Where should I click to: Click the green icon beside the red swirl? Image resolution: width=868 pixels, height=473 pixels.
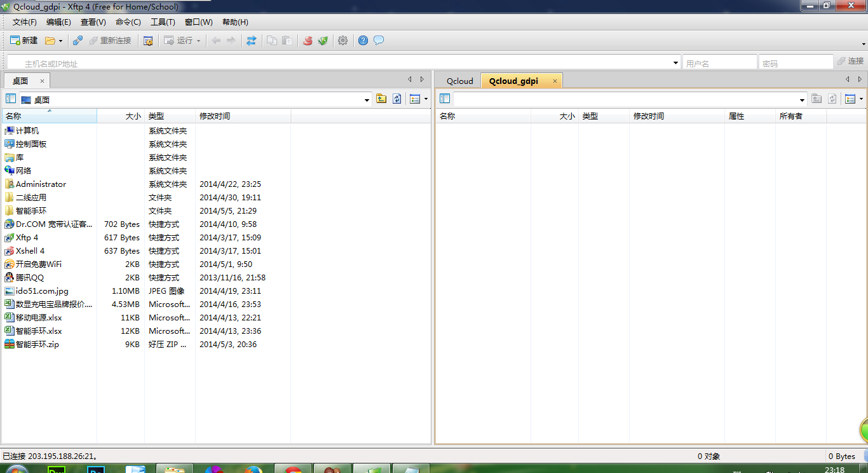(x=323, y=41)
